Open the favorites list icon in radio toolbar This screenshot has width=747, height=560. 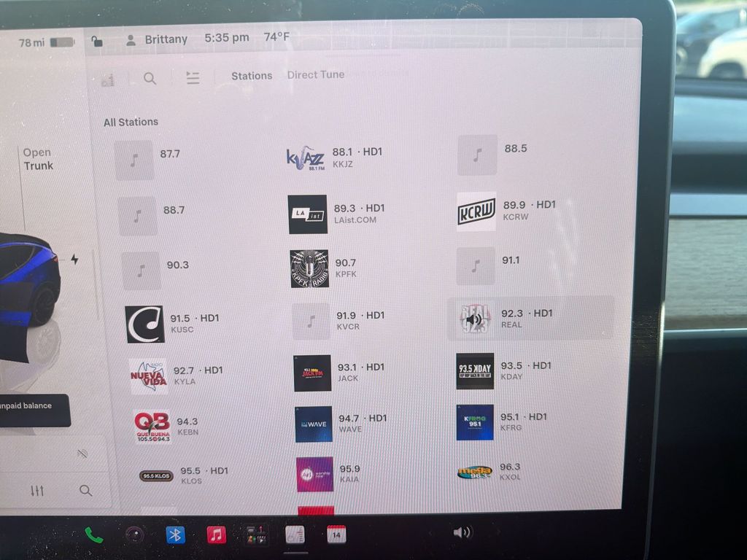pyautogui.click(x=193, y=77)
